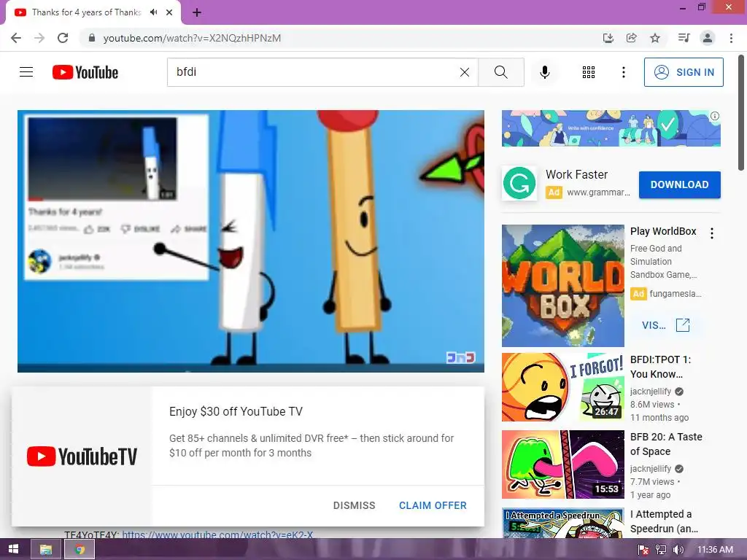747x560 pixels.
Task: Open the Windows Start menu
Action: 13,549
